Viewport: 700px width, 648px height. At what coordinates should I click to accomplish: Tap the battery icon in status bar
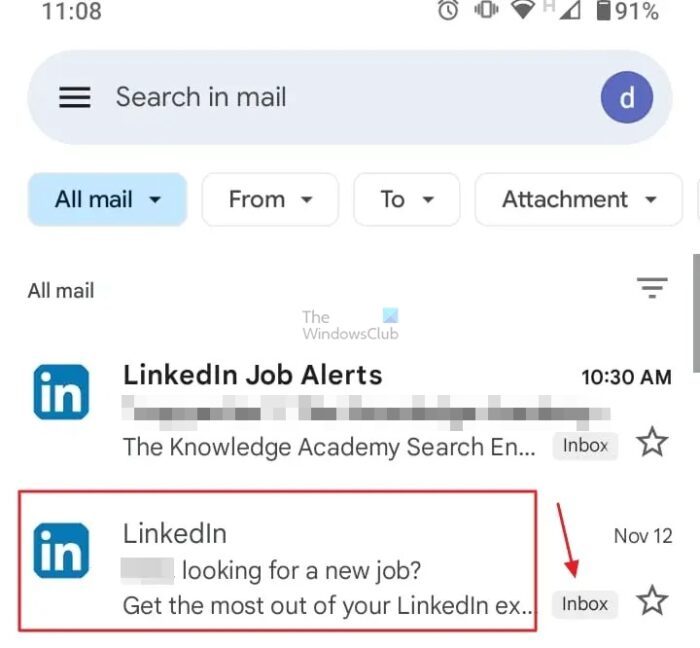point(604,11)
